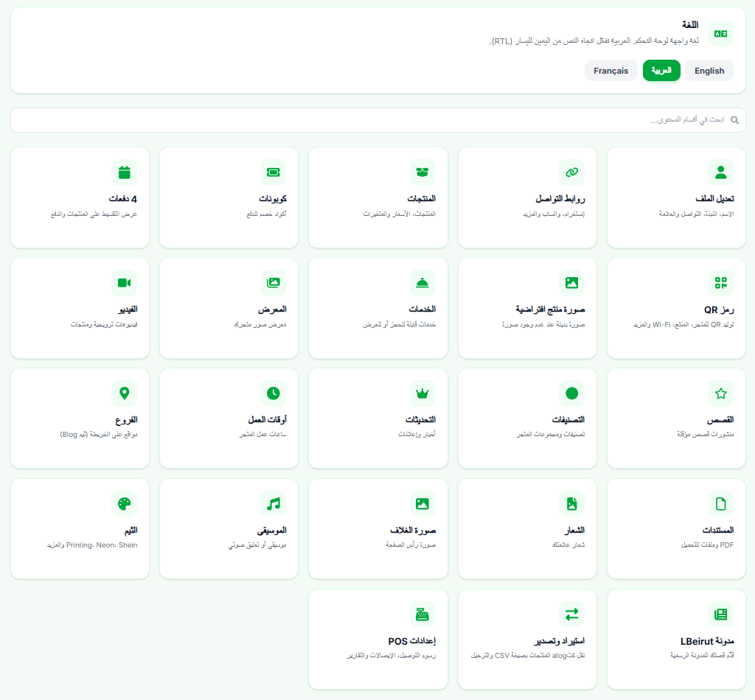
Task: Click the استيراد وتصدير card title
Action: (x=559, y=641)
